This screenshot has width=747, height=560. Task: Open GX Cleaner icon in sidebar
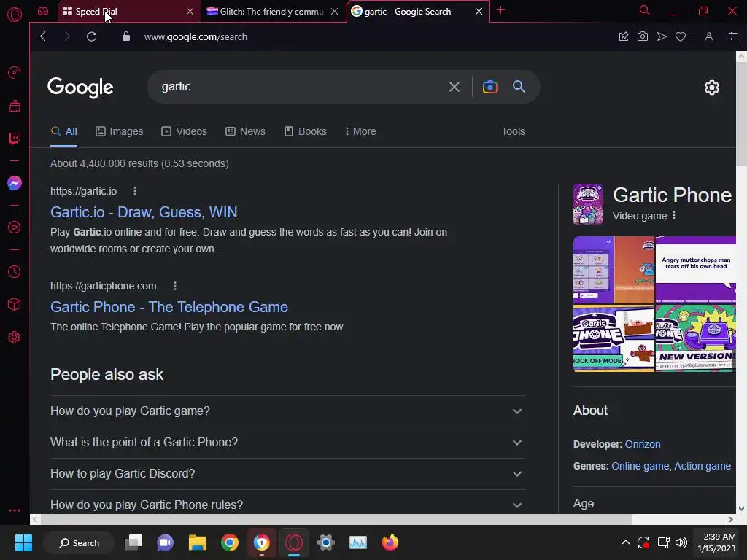pyautogui.click(x=15, y=106)
